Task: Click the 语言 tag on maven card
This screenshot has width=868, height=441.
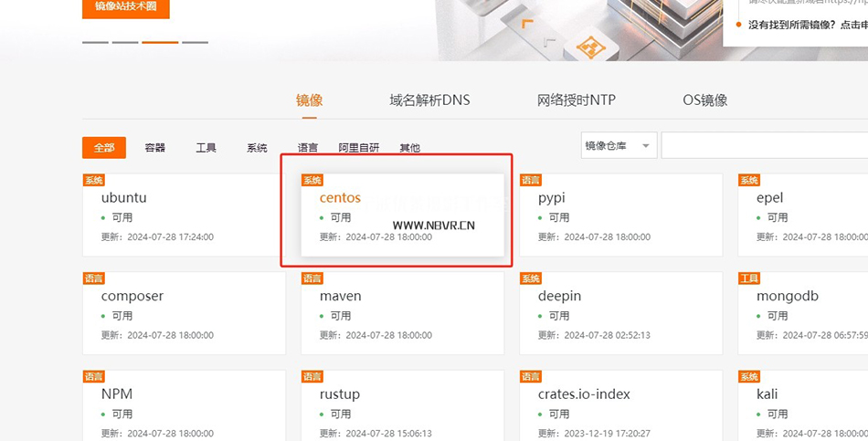Action: click(312, 278)
